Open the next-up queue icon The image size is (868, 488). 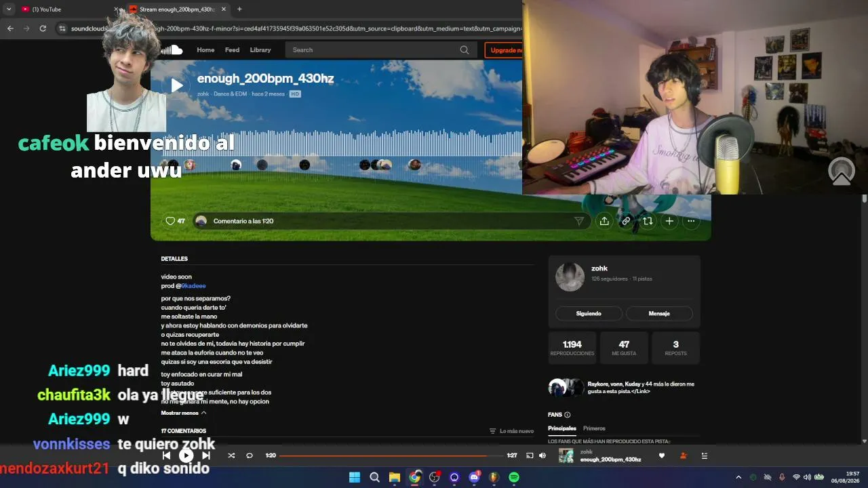click(705, 456)
